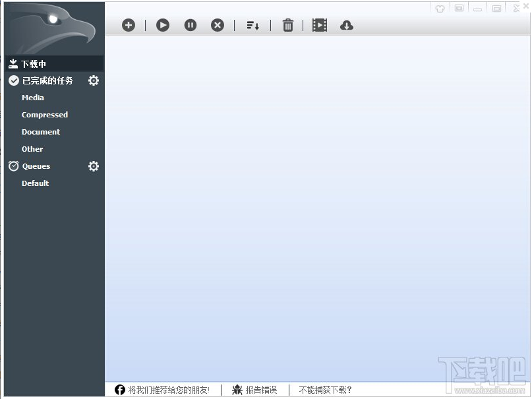Click the 将我们推荐给您的朋友! link
Viewport: 532px width, 399px height.
[x=169, y=390]
